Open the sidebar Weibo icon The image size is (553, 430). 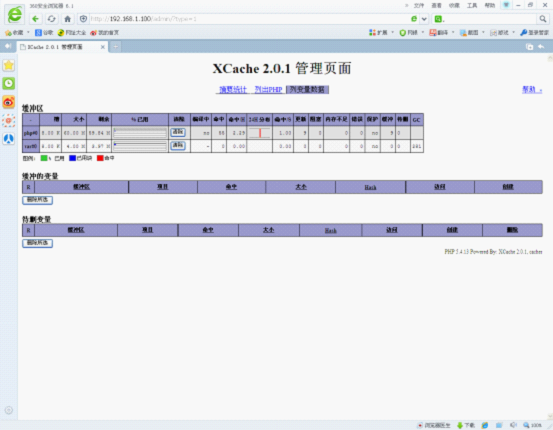[x=9, y=102]
